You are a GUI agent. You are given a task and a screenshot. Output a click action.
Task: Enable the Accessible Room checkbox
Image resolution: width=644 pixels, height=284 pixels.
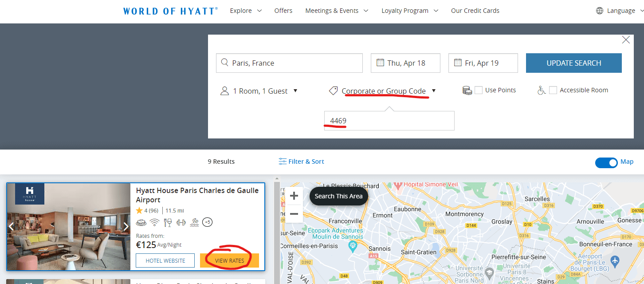click(553, 90)
